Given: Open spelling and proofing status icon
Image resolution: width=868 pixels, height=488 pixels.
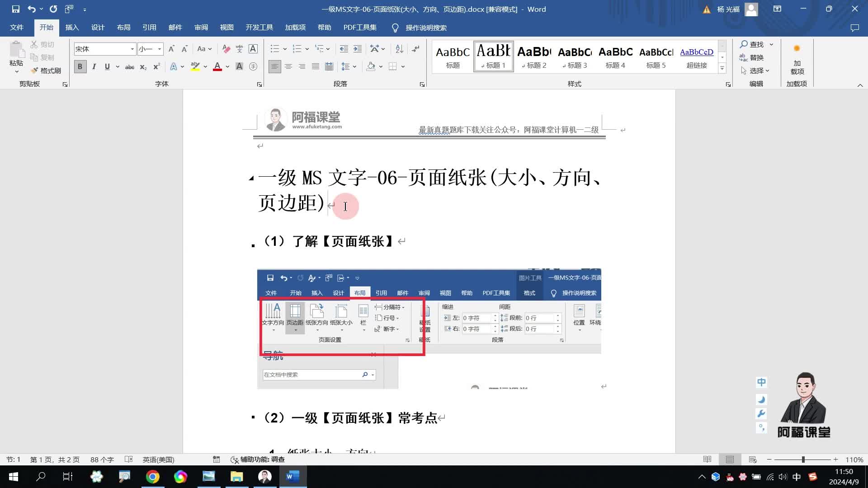Looking at the screenshot, I should 129,459.
